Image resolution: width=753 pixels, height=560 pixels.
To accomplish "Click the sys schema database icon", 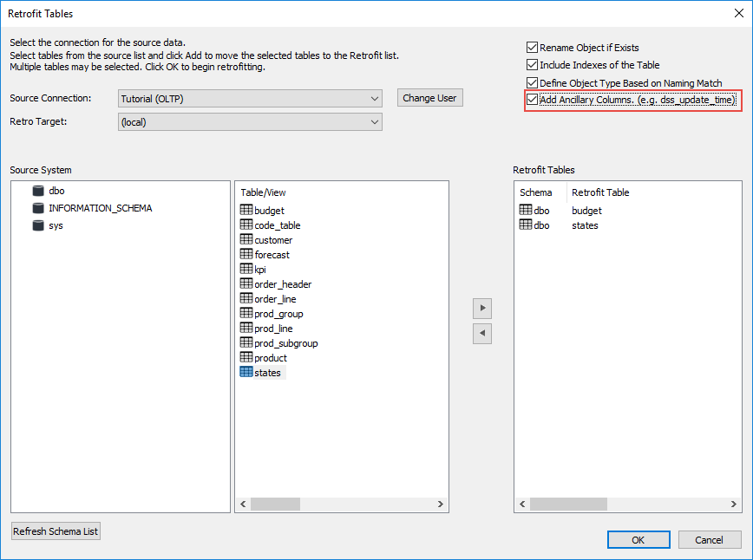I will coord(38,225).
